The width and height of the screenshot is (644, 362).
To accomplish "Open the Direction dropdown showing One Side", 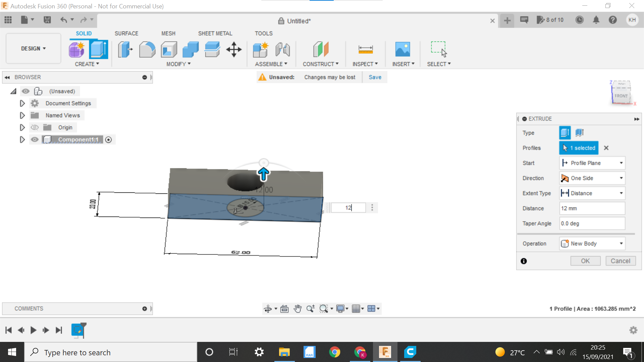I will (620, 178).
